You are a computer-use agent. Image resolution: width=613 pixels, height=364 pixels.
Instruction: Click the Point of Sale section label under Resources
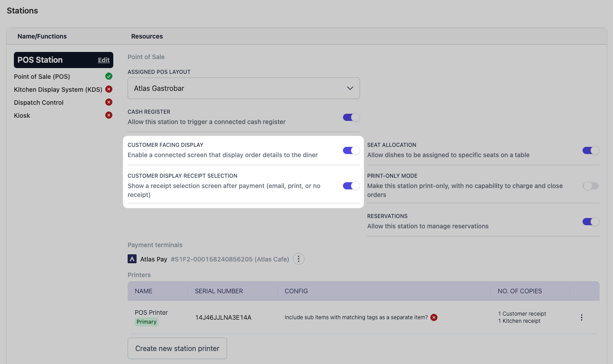(146, 57)
